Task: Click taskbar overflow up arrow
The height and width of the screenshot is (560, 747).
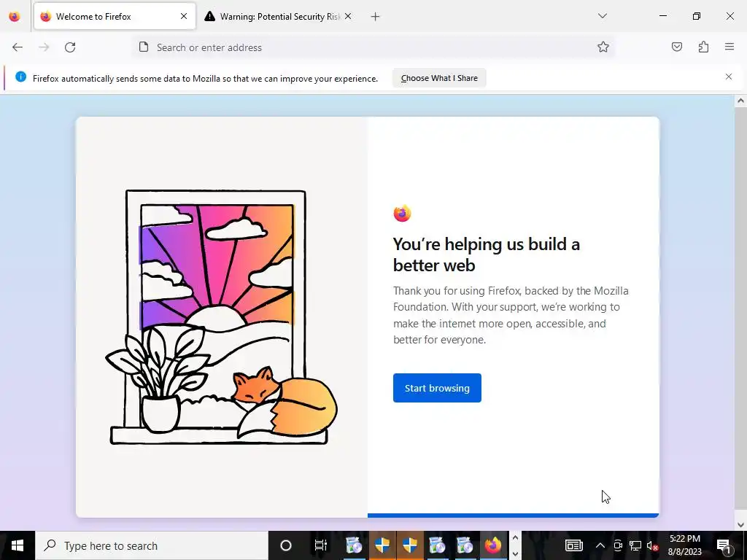Action: point(515,538)
